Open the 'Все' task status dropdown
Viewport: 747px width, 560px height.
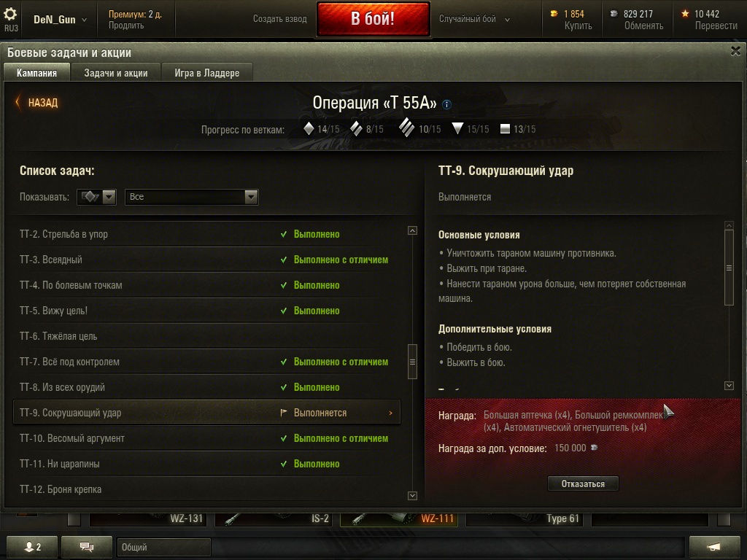click(x=192, y=197)
